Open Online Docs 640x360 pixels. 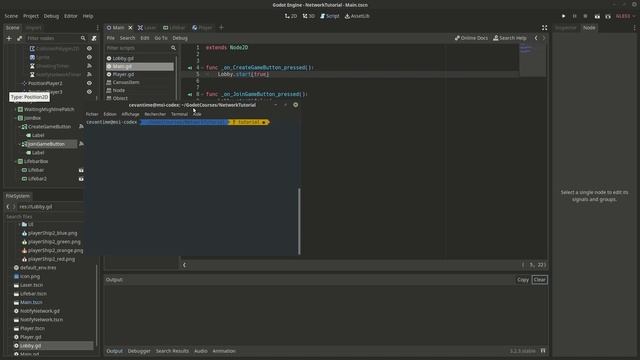(x=471, y=38)
